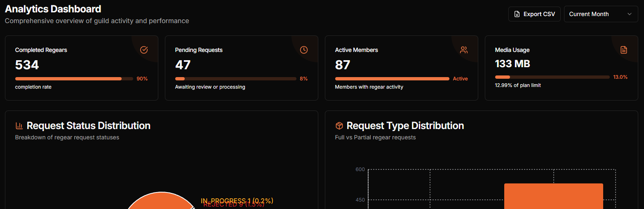Click the IN_PROGRESS 1 (0.2%) pie label
Viewport: 644px width, 209px height.
(237, 201)
